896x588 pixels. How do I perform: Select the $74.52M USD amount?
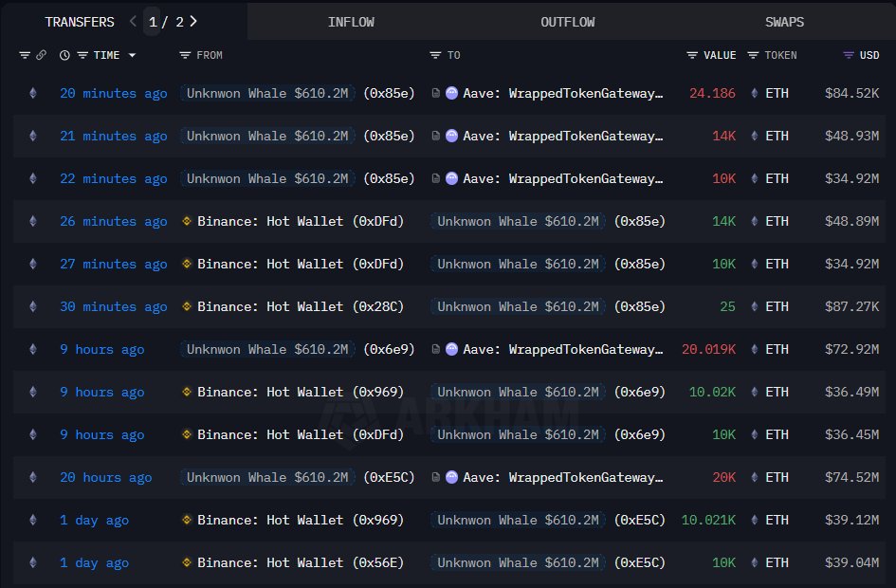pos(851,477)
